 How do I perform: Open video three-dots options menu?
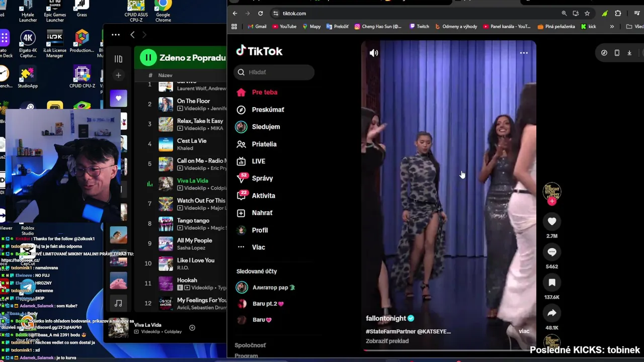pyautogui.click(x=524, y=53)
